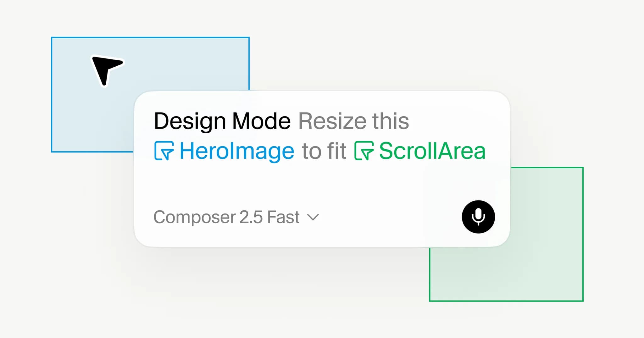The height and width of the screenshot is (338, 644).
Task: Click the top border of blue rectangle
Action: [150, 37]
